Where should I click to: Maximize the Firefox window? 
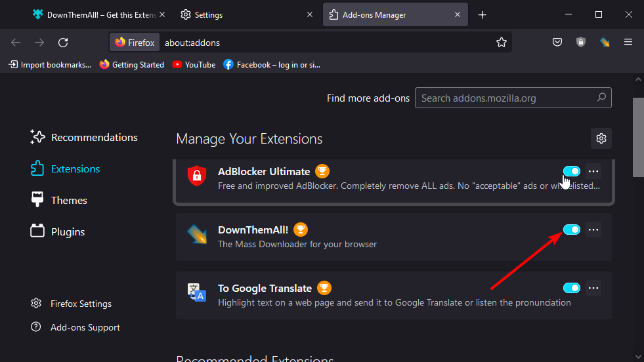[x=599, y=14]
